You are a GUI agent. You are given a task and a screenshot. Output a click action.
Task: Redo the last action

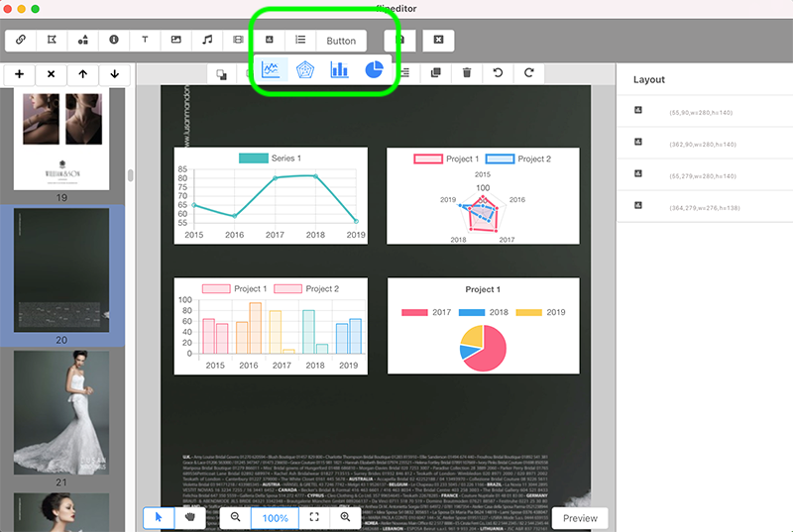[529, 73]
